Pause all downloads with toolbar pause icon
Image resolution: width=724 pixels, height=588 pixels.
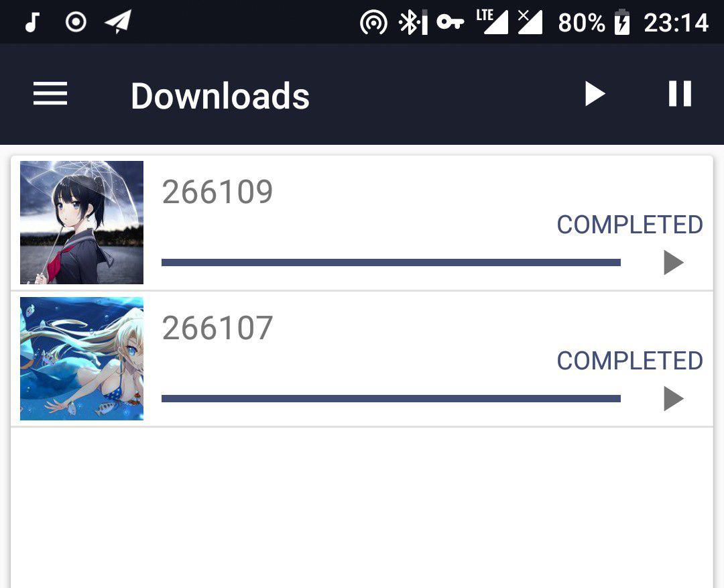(x=680, y=93)
